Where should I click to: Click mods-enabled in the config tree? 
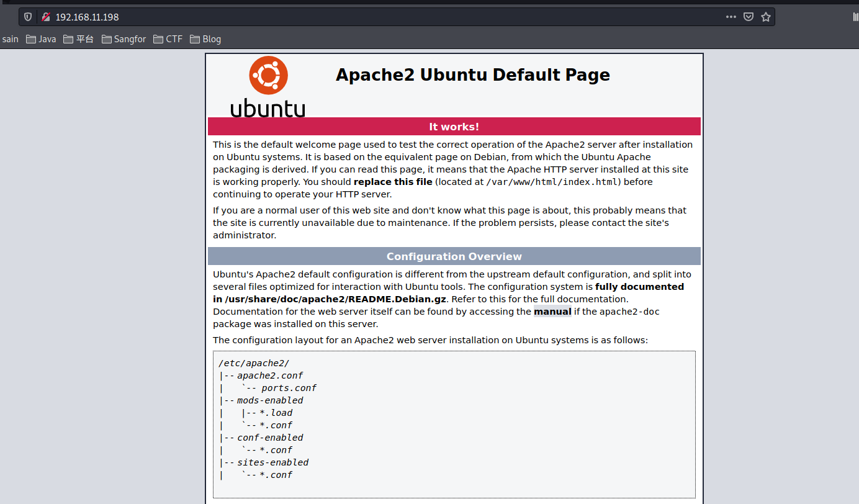point(270,400)
